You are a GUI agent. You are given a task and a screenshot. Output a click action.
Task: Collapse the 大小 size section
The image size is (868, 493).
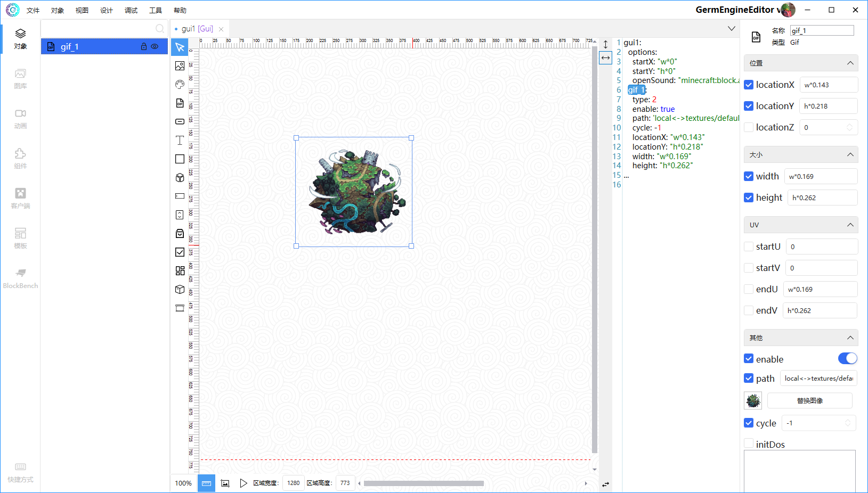tap(850, 154)
